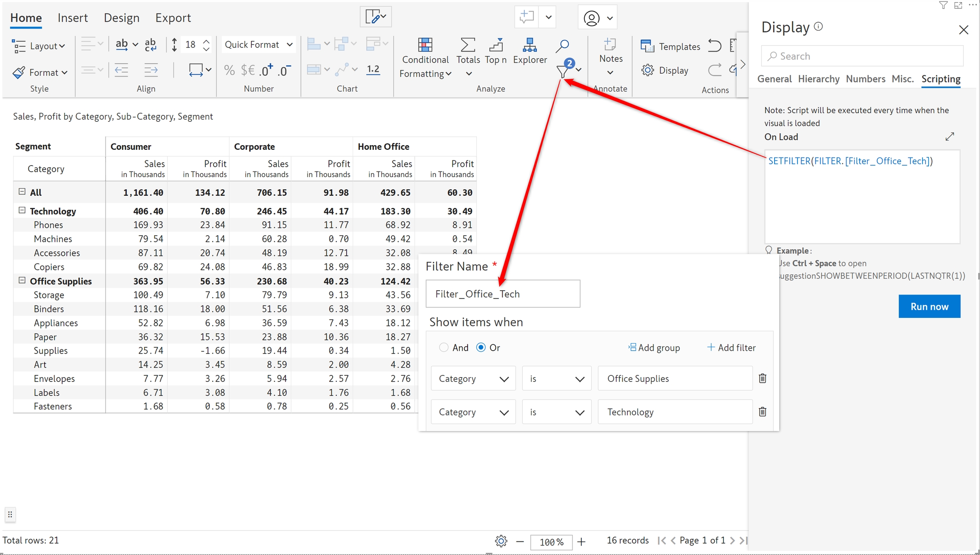
Task: Open the Numbers tab in Display panel
Action: point(865,79)
